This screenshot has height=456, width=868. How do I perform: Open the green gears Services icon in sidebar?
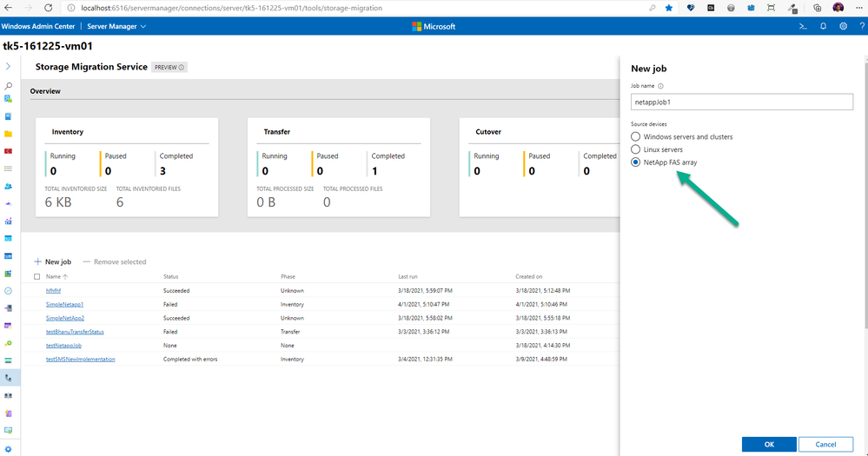coord(9,343)
